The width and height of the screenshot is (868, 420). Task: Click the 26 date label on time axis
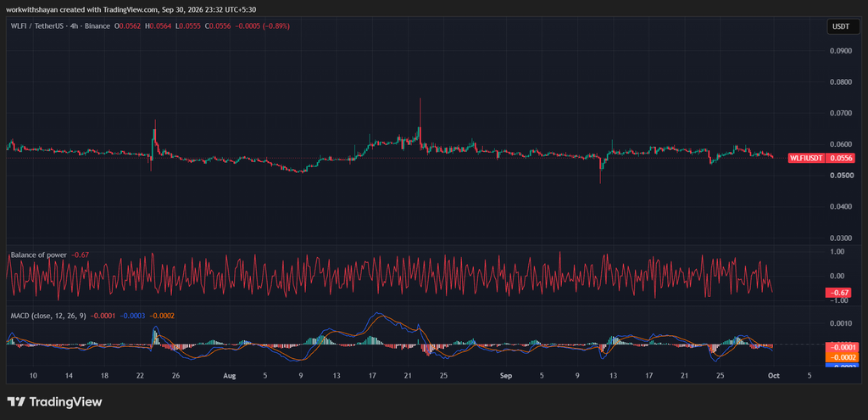tap(176, 376)
